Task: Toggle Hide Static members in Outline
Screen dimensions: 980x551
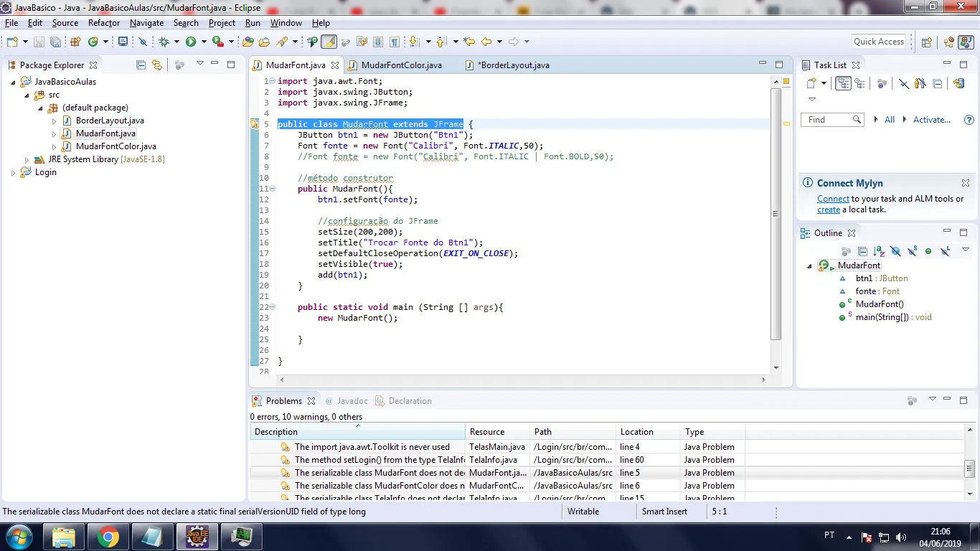Action: pos(912,251)
